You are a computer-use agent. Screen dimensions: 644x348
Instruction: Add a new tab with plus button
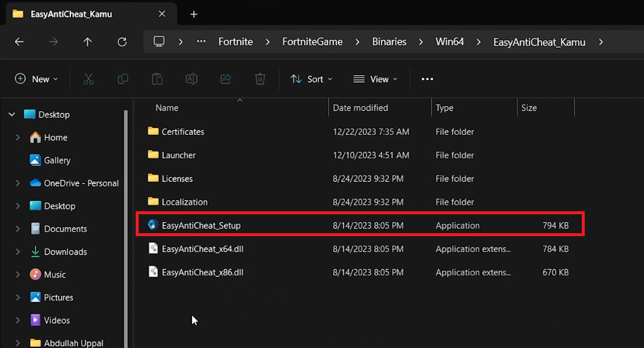point(194,14)
